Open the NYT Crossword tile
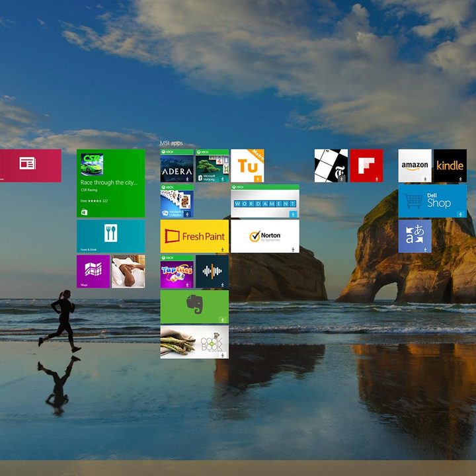Viewport: 476px width, 476px height. pyautogui.click(x=331, y=165)
